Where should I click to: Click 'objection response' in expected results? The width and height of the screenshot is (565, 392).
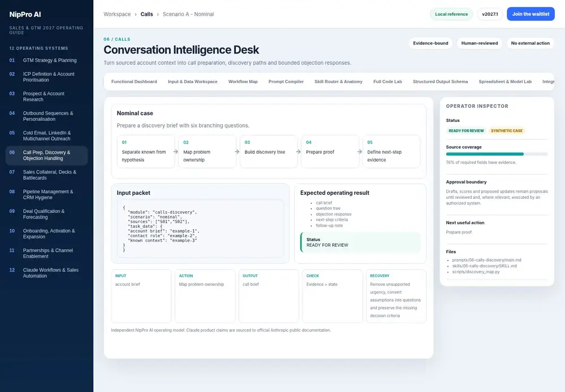(333, 214)
